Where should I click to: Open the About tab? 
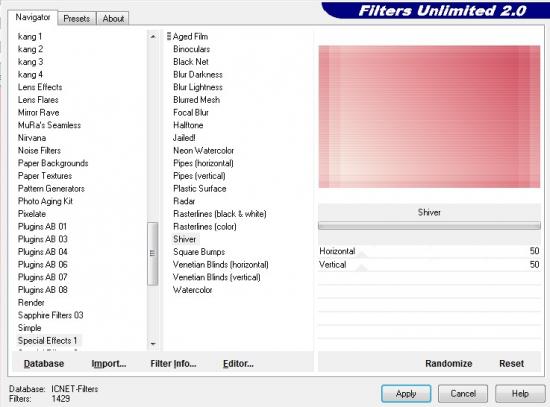(113, 19)
